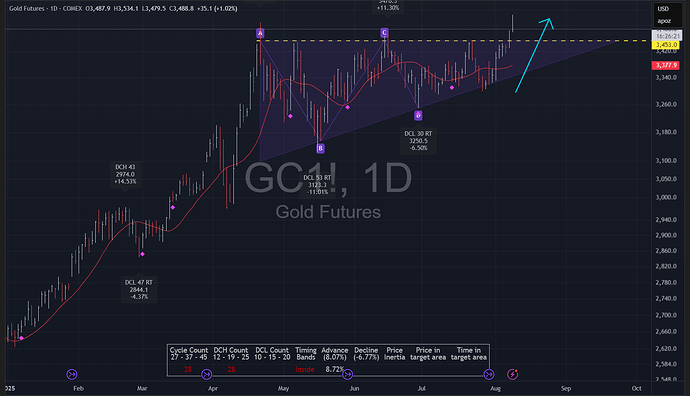690x396 pixels.
Task: Open the purple rollover icon nearest Feb label
Action: (72, 374)
